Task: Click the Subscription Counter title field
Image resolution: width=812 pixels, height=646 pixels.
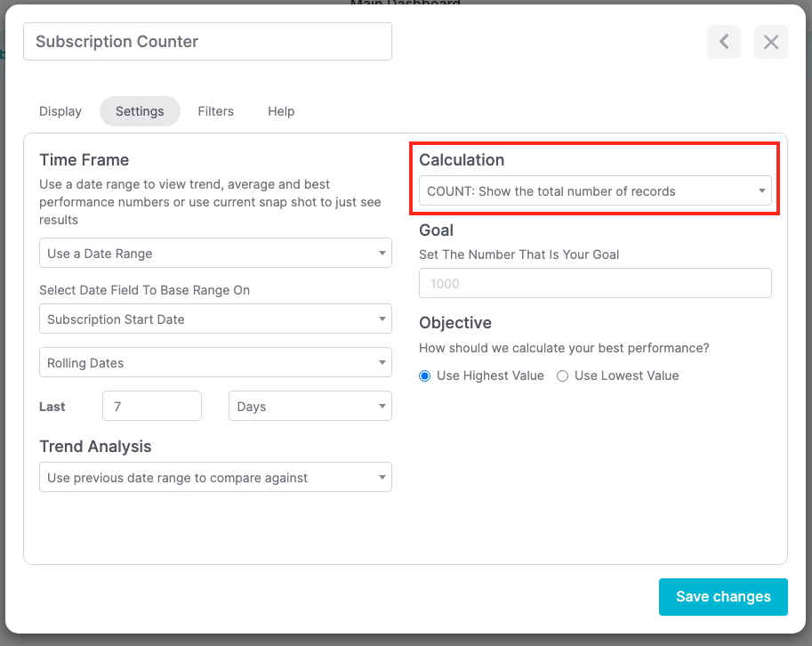Action: (x=207, y=42)
